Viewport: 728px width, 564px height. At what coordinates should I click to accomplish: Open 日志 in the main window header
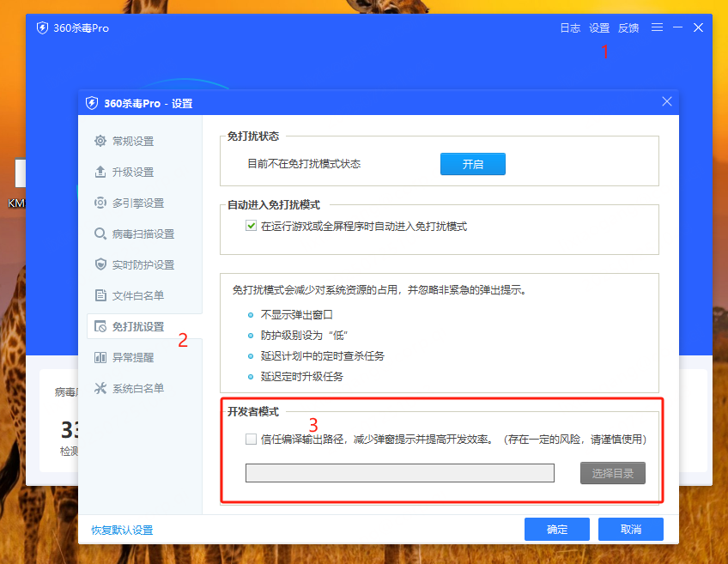click(570, 27)
